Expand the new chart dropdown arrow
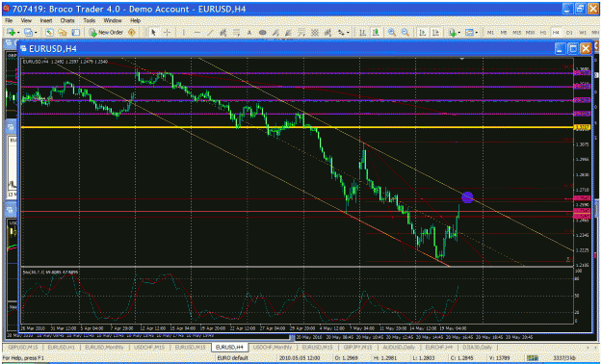The height and width of the screenshot is (364, 602). pos(18,33)
